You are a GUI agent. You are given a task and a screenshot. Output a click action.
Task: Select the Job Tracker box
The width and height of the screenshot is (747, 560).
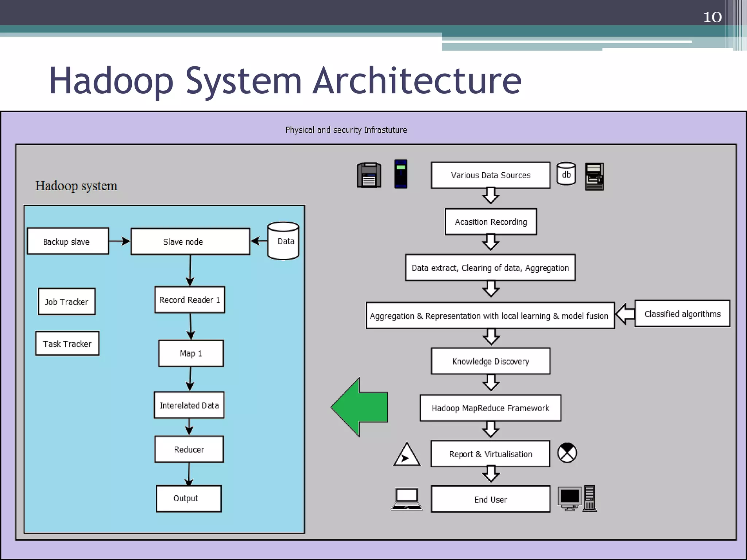[67, 302]
